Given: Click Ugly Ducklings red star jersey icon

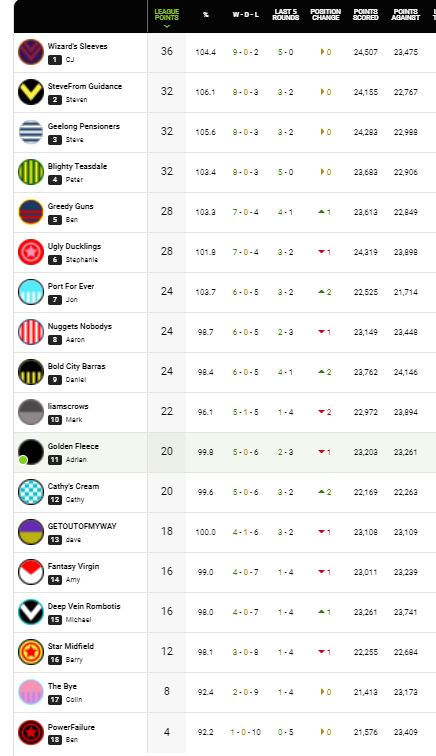Looking at the screenshot, I should (x=31, y=252).
